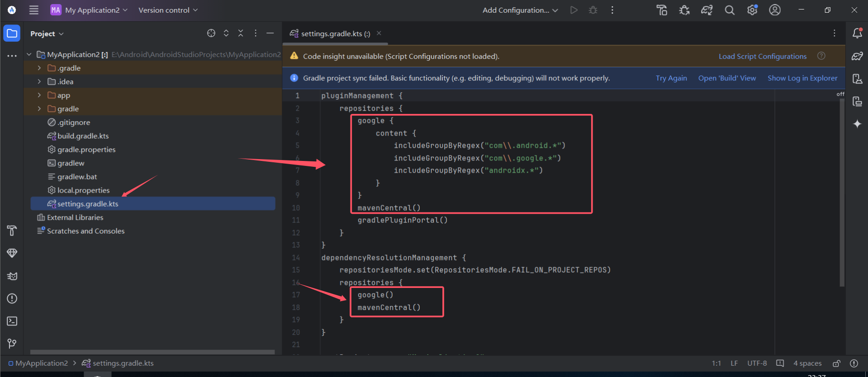This screenshot has width=868, height=377.
Task: Toggle the Project tool window folder button
Action: point(12,33)
